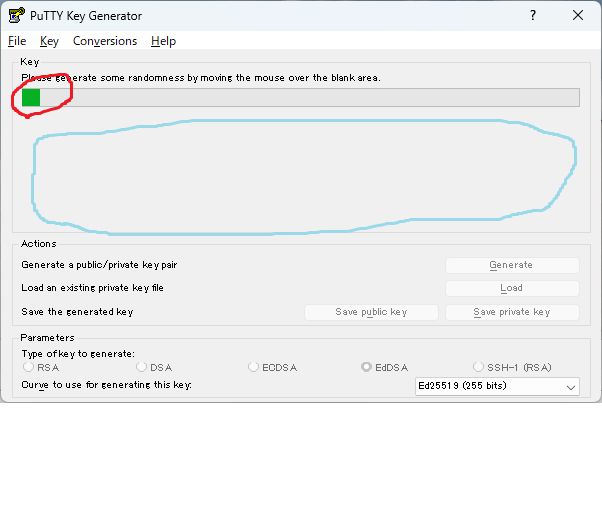Select the EdDSA key type

click(384, 367)
